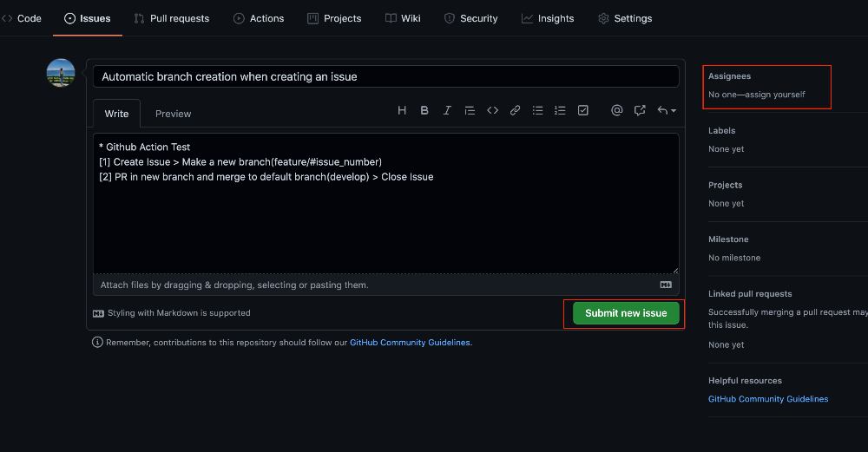Open the Code tab
The width and height of the screenshot is (868, 452).
[22, 18]
